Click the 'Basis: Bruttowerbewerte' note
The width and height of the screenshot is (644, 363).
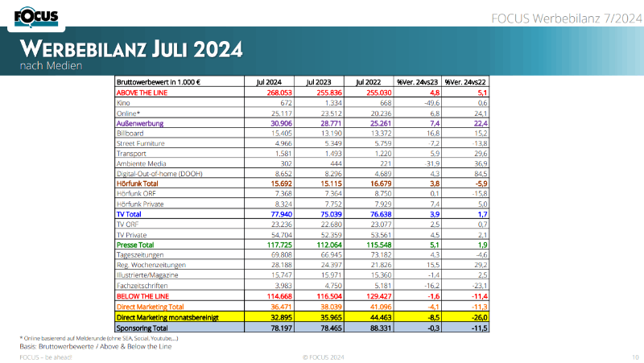click(x=96, y=347)
